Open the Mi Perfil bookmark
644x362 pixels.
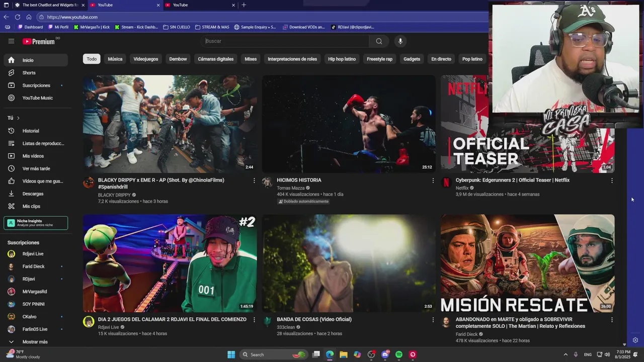(58, 27)
